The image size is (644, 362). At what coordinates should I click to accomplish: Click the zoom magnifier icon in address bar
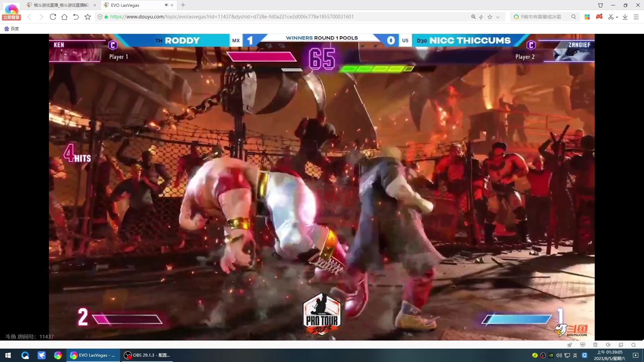tap(473, 17)
